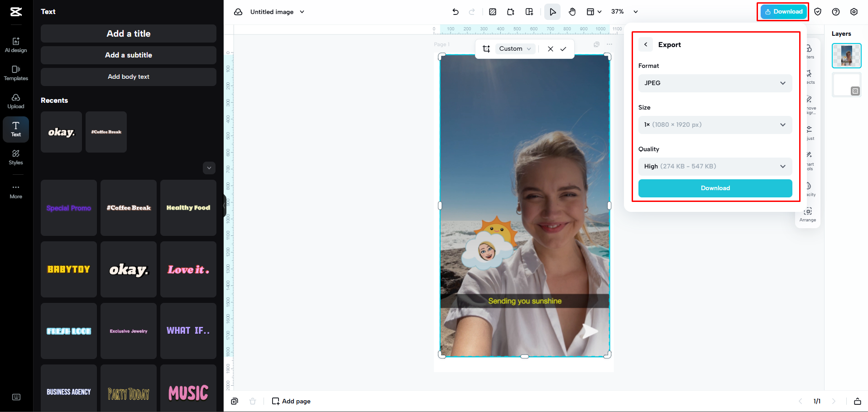Open the Arrange options
Viewport: 868px width, 412px height.
808,214
